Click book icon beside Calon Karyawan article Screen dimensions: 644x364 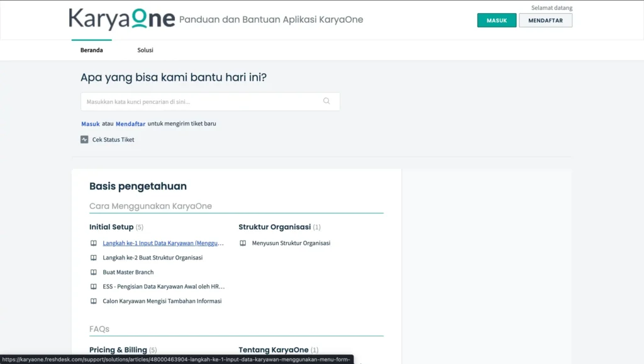point(94,301)
